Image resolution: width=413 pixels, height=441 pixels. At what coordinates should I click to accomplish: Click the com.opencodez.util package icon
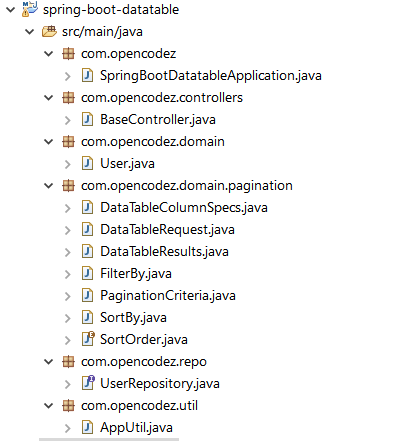(x=68, y=405)
